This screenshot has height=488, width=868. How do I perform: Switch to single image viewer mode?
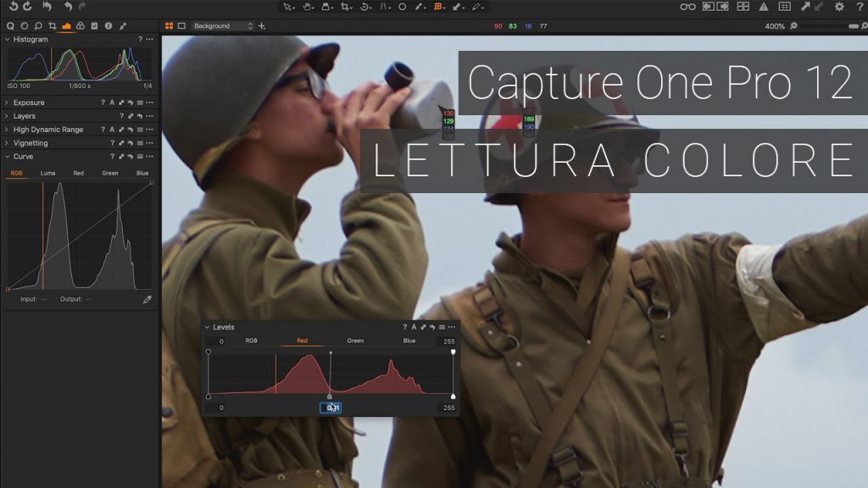tap(181, 26)
